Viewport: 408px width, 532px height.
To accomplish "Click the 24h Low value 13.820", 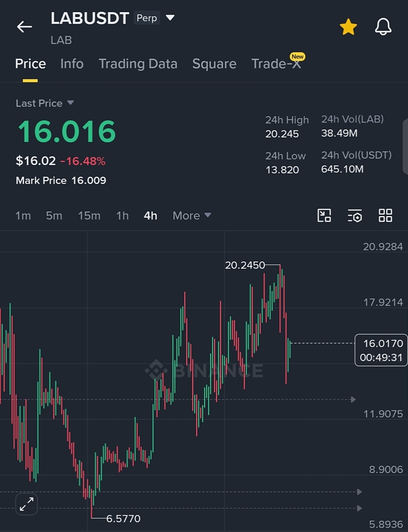I will 282,170.
